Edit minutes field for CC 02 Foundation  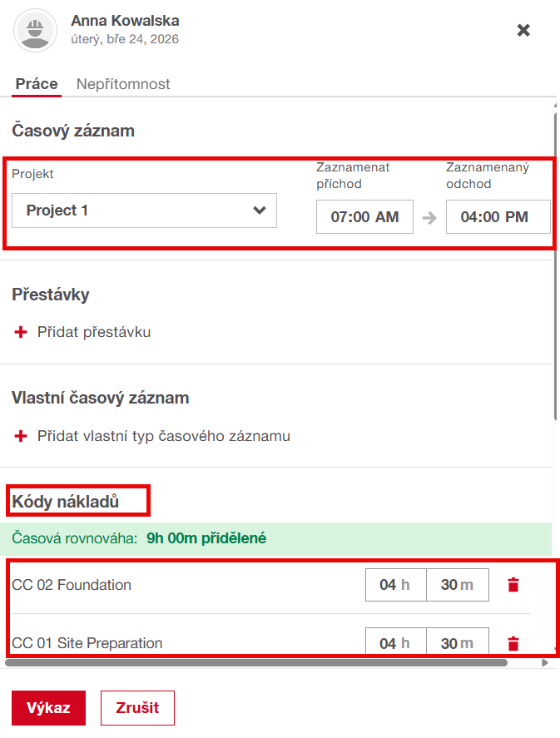coord(457,585)
